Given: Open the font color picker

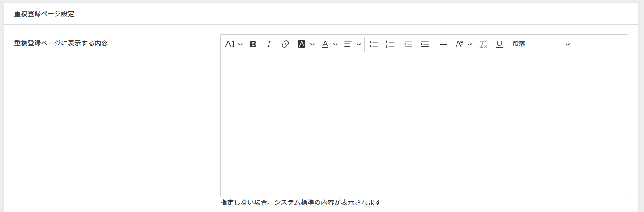Looking at the screenshot, I should pyautogui.click(x=329, y=44).
